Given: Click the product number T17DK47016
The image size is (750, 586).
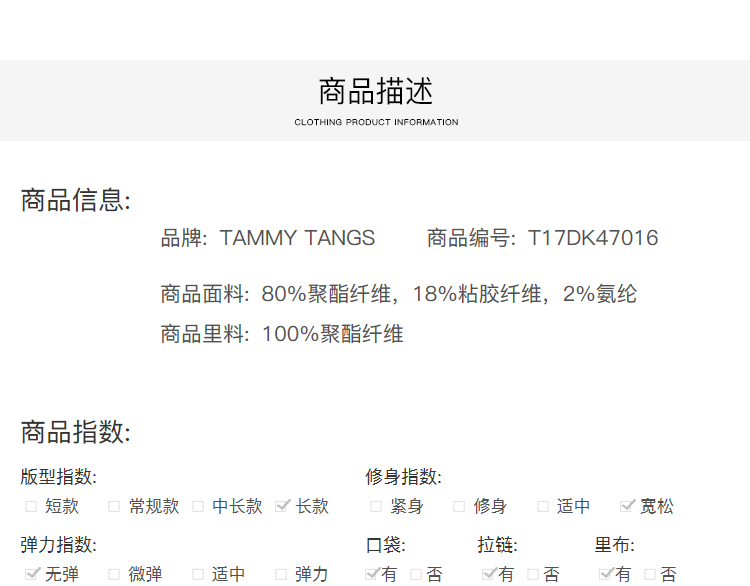Looking at the screenshot, I should point(593,238).
